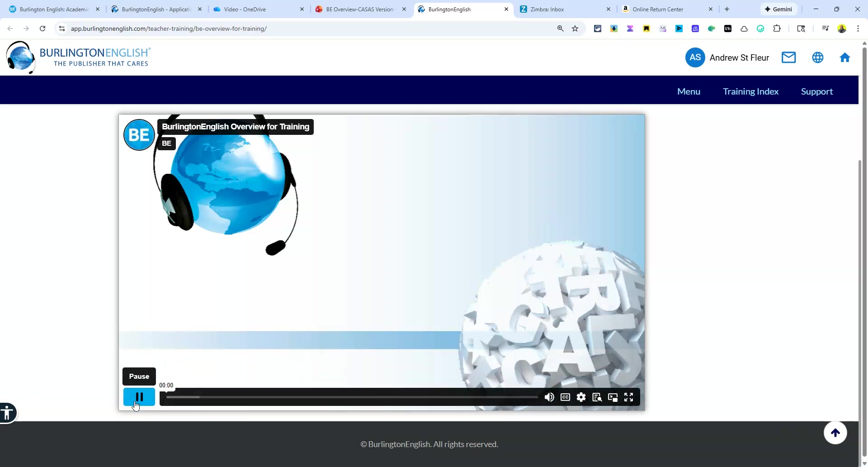The height and width of the screenshot is (467, 868).
Task: Open the zoom magnifier in address bar
Action: tap(561, 29)
